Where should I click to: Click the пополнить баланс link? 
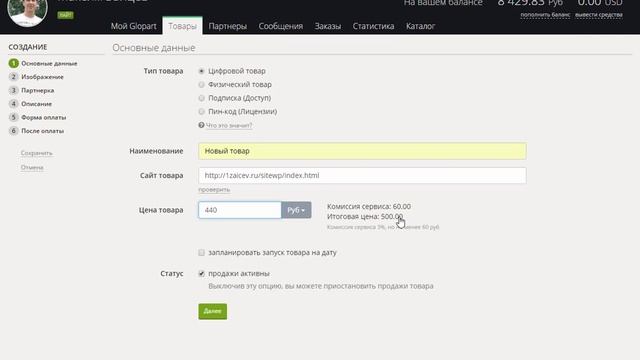click(545, 15)
